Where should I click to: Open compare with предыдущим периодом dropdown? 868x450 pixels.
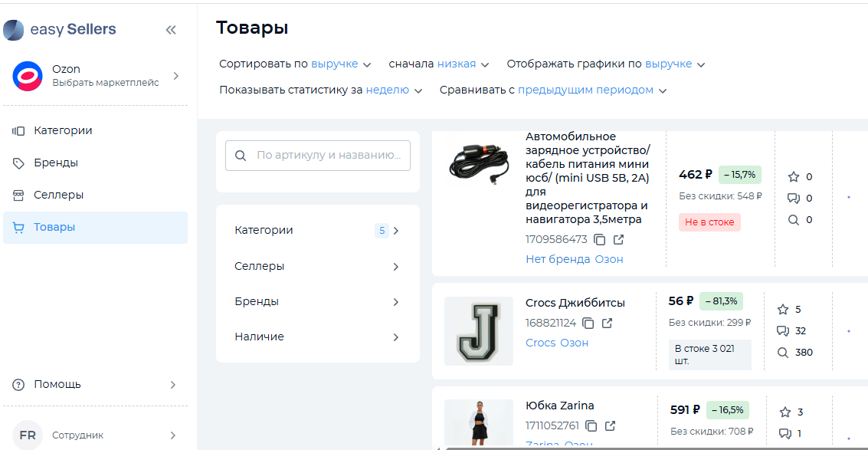coord(591,90)
